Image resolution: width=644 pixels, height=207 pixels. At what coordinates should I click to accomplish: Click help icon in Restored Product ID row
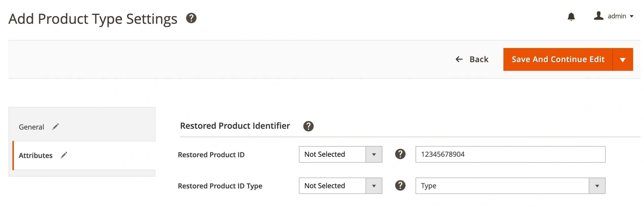[400, 154]
